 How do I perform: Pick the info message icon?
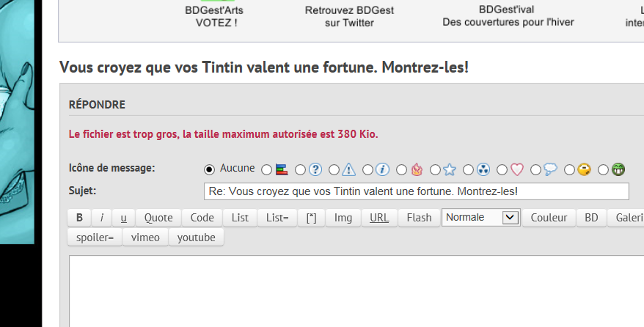tap(382, 170)
